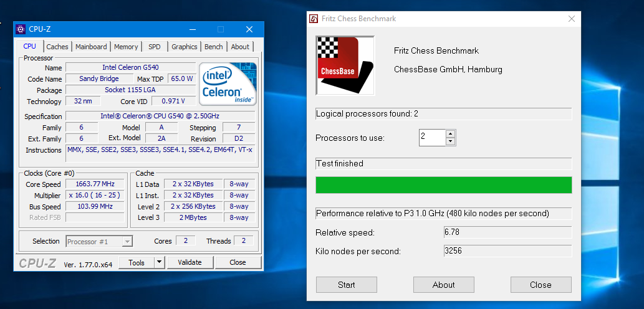
Task: Click the ChessBase logo image
Action: tap(345, 65)
